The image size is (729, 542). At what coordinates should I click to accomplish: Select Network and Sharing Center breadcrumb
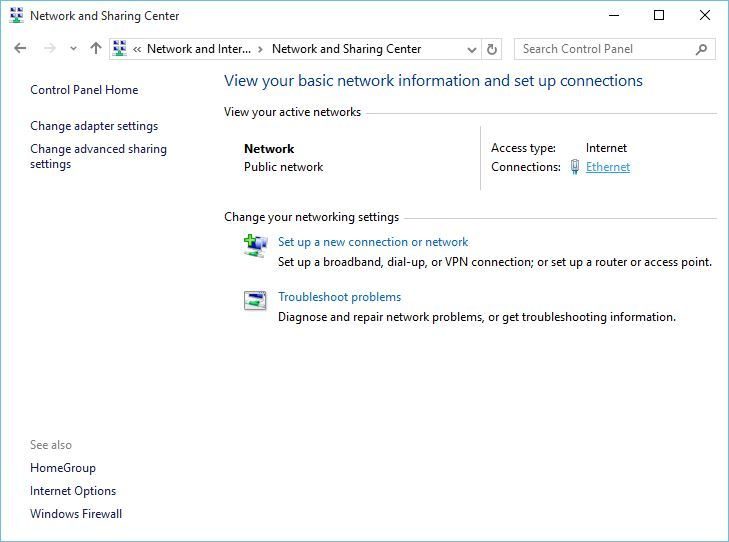(x=346, y=48)
